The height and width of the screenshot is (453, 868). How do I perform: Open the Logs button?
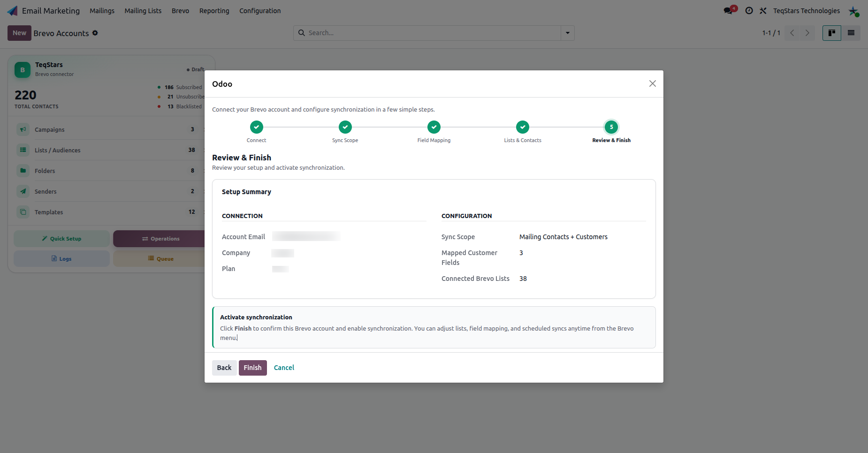click(x=61, y=259)
